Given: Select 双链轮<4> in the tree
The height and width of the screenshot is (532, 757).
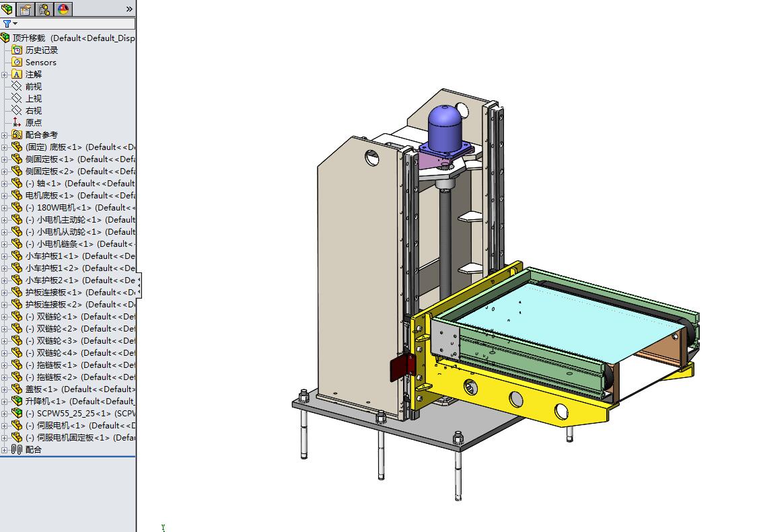Looking at the screenshot, I should pos(80,352).
